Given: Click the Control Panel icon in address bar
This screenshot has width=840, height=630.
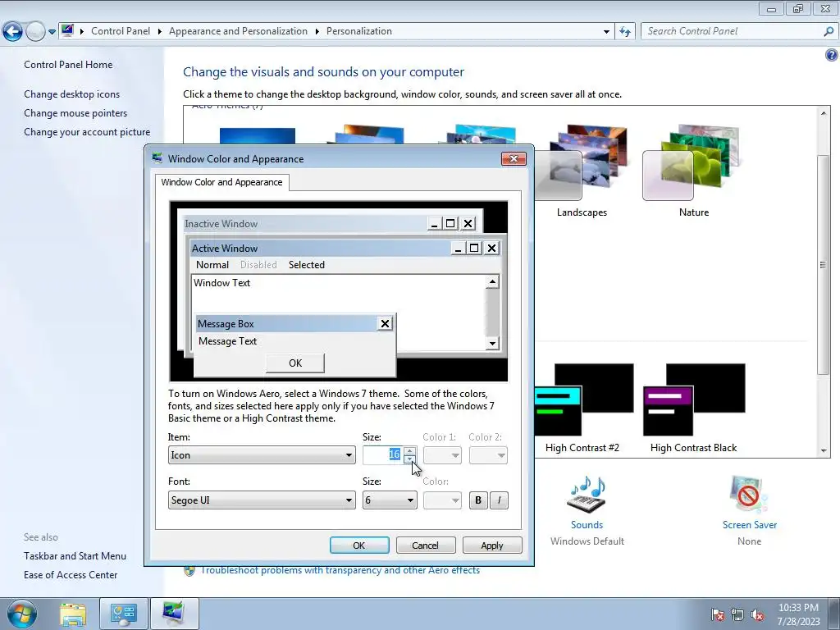Looking at the screenshot, I should (x=67, y=30).
